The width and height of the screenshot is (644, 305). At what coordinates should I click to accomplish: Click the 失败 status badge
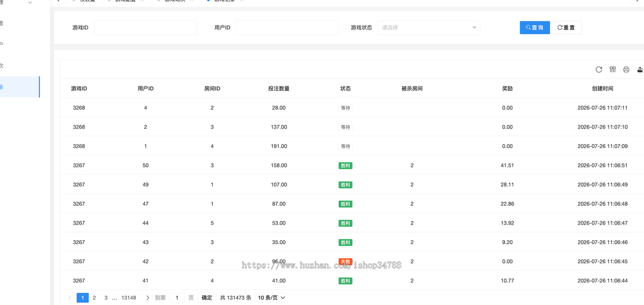point(345,262)
